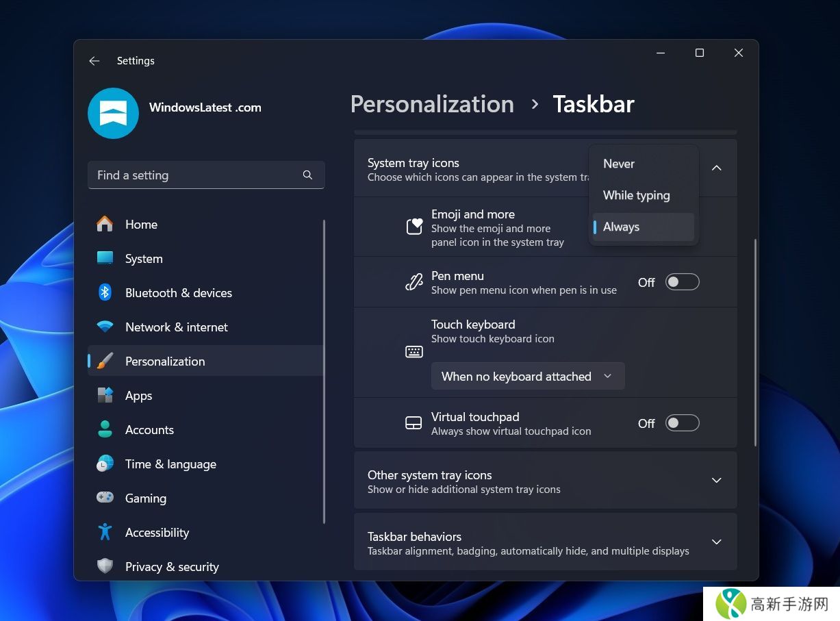
Task: Click the Privacy & security shield icon
Action: (x=105, y=567)
